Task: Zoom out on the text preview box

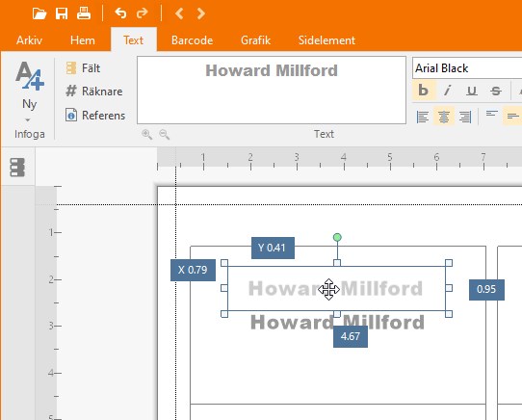Action: [164, 135]
